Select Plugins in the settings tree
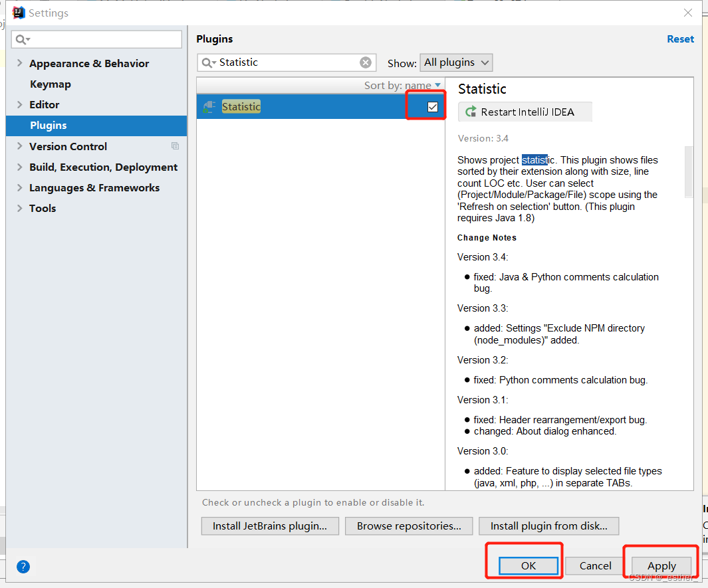 tap(96, 126)
